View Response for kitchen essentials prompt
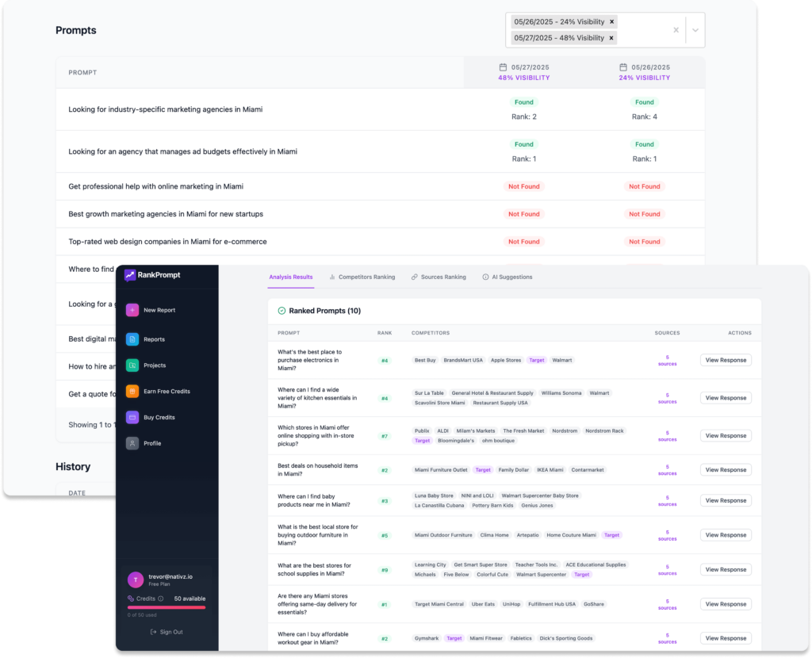Image resolution: width=812 pixels, height=658 pixels. [726, 398]
